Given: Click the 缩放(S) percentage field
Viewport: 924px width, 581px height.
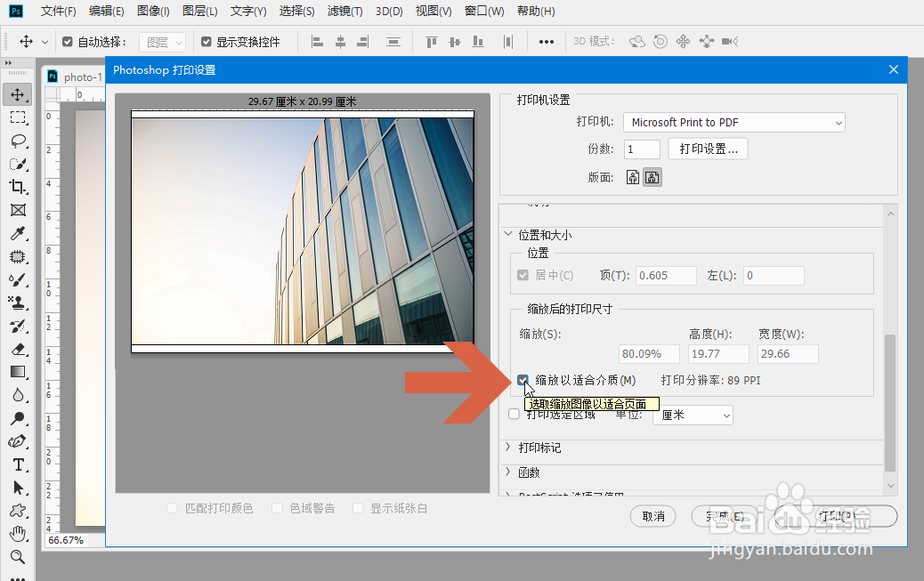Looking at the screenshot, I should pos(649,354).
